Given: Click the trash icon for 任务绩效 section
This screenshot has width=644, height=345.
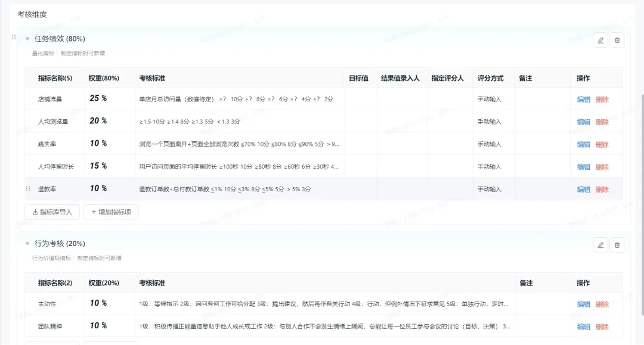Looking at the screenshot, I should pos(617,40).
